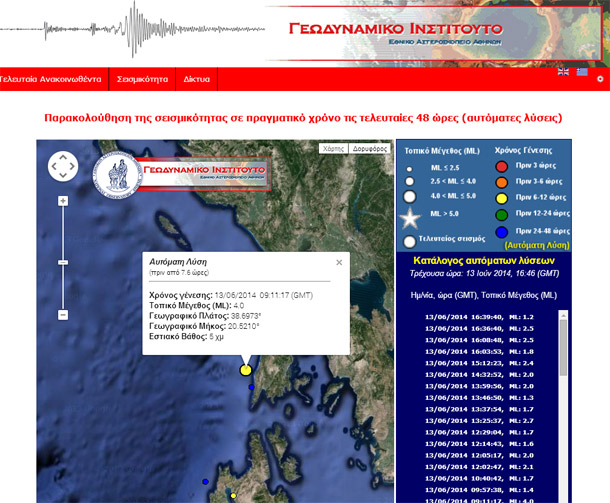Screen dimensions: 610x503
Task: Switch site language to English via UK flag
Action: (563, 71)
